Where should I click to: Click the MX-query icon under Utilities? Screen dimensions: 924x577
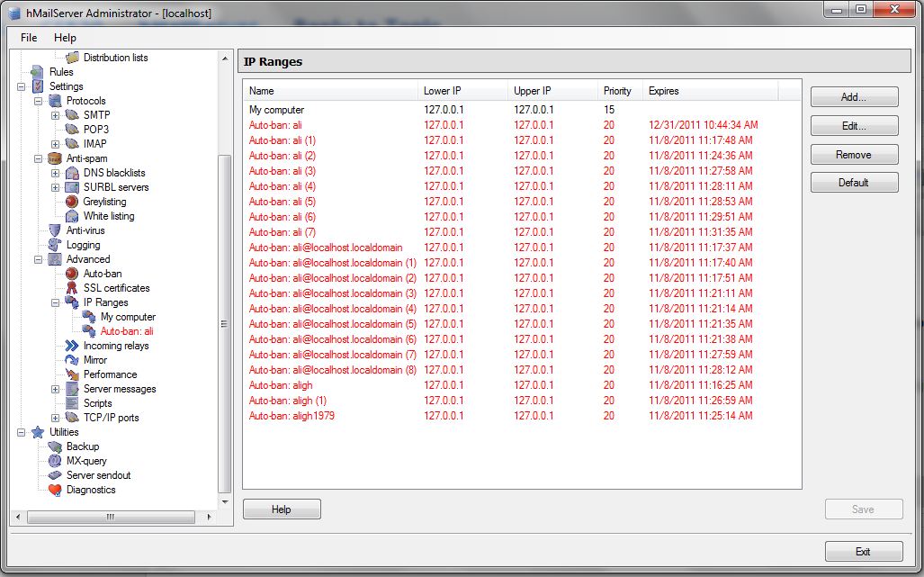pyautogui.click(x=55, y=461)
